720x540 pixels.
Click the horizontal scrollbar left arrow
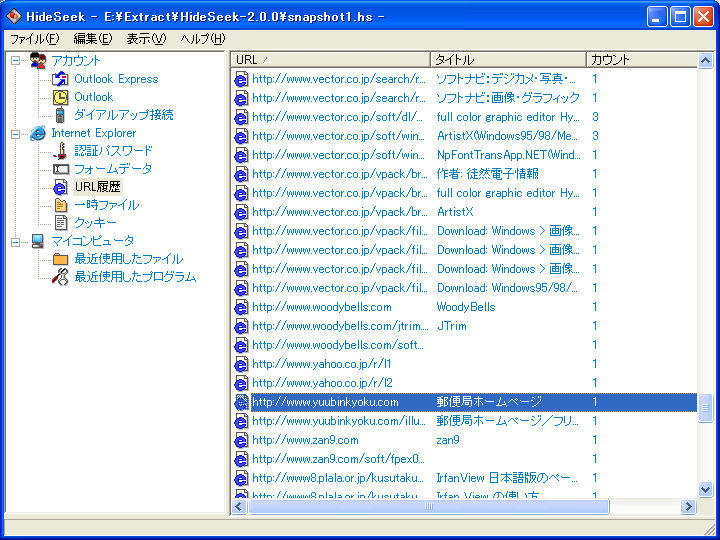point(238,506)
